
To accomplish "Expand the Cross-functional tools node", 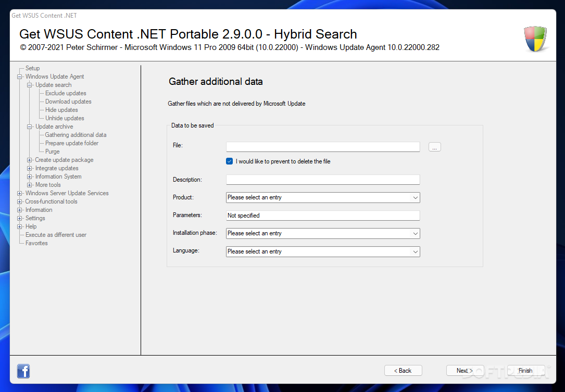I will click(x=19, y=202).
